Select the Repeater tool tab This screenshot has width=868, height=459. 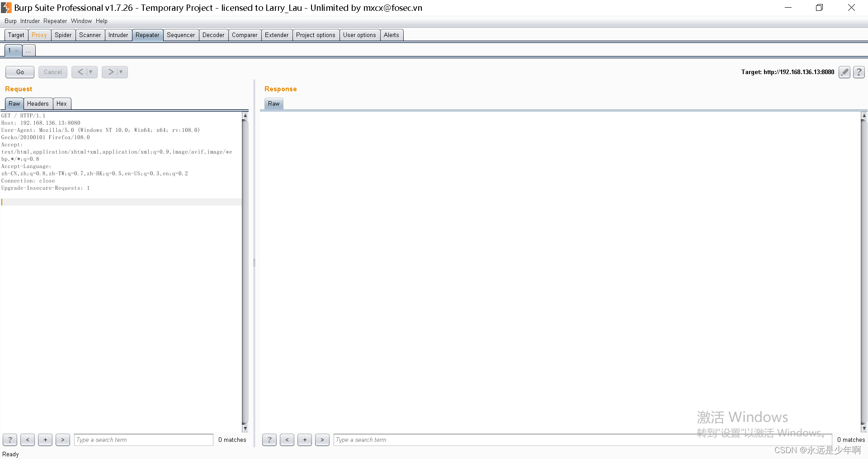point(147,35)
